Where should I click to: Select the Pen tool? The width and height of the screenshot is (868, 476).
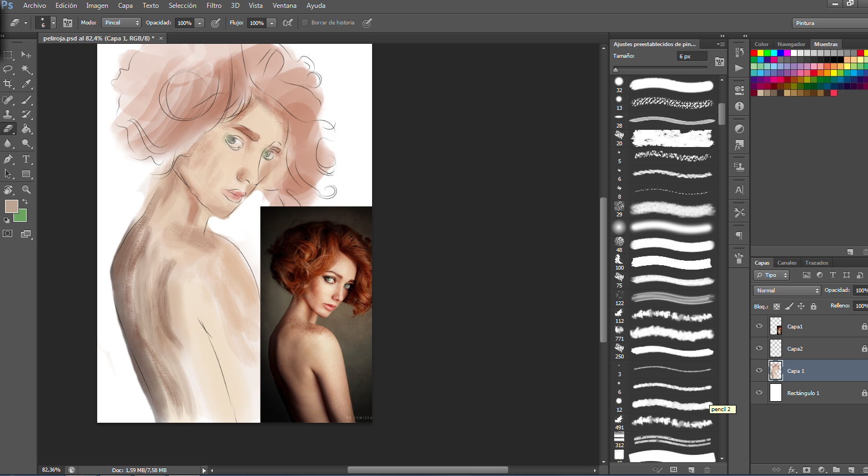coord(8,159)
